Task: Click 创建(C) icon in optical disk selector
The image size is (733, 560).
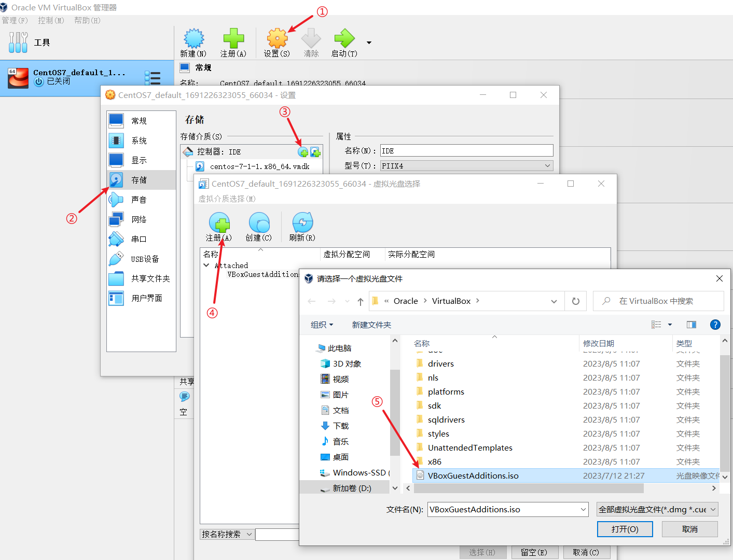Action: click(259, 227)
